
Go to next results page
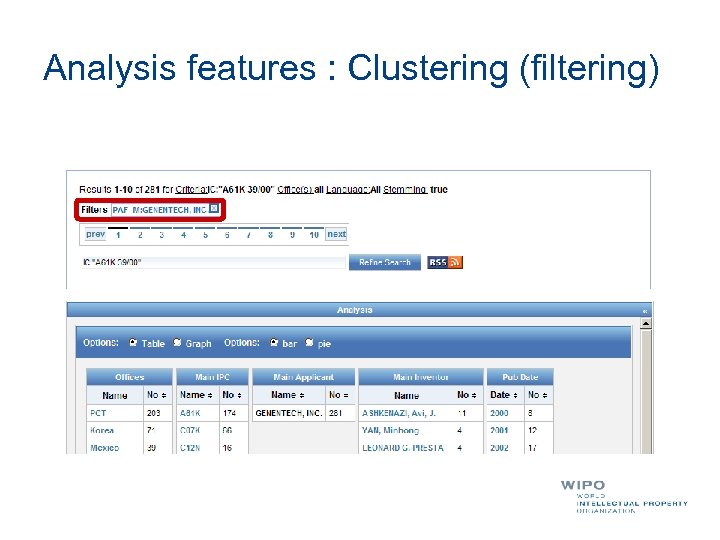pos(336,234)
